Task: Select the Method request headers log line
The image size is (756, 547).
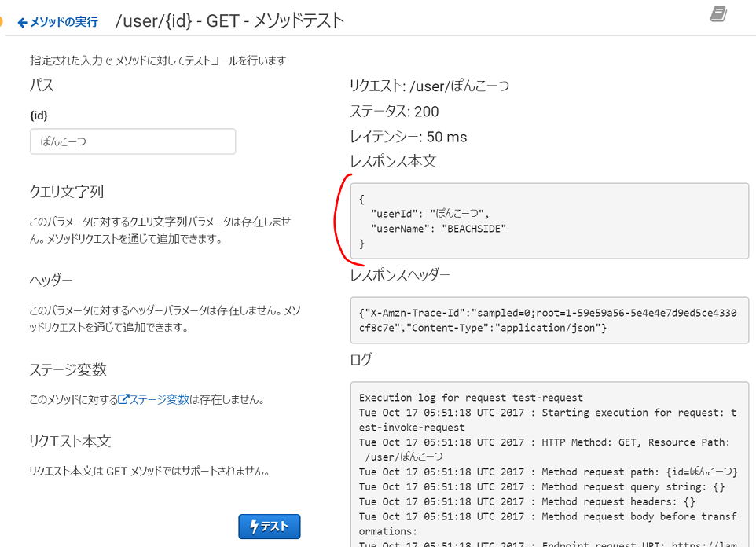Action: pos(527,501)
